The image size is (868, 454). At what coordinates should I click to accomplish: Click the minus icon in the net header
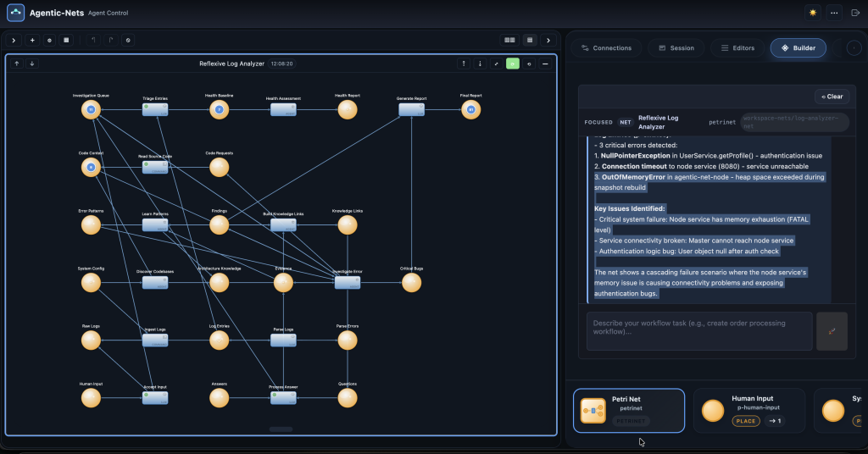545,64
